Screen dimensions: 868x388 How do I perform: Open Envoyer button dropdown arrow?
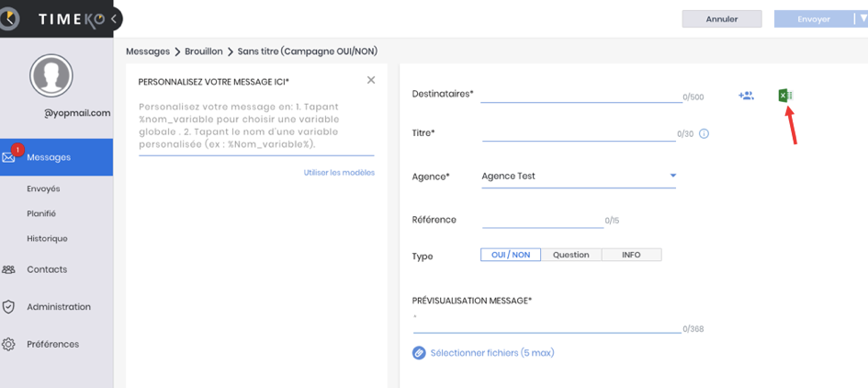[x=862, y=18]
